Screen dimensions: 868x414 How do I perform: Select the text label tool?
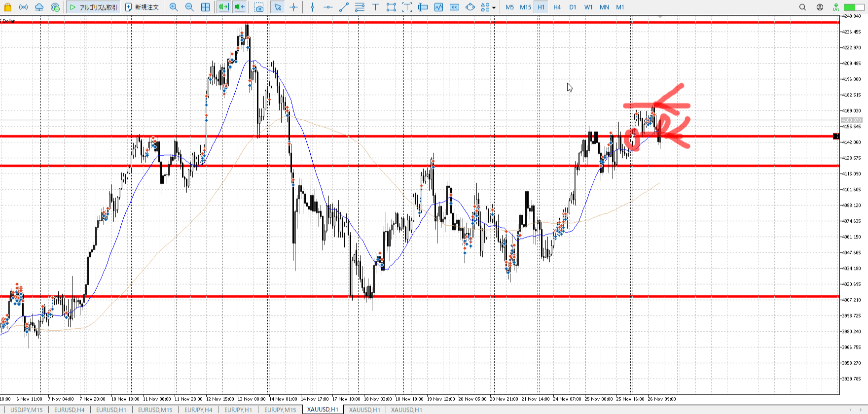375,7
